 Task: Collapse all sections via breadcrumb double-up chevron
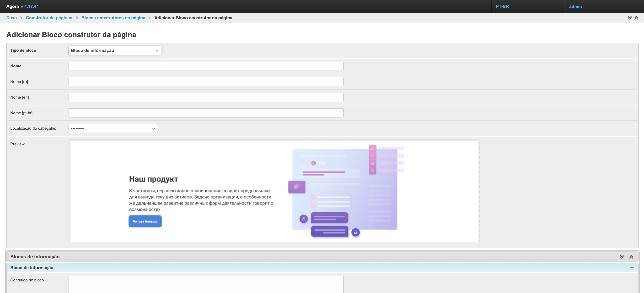coord(636,18)
